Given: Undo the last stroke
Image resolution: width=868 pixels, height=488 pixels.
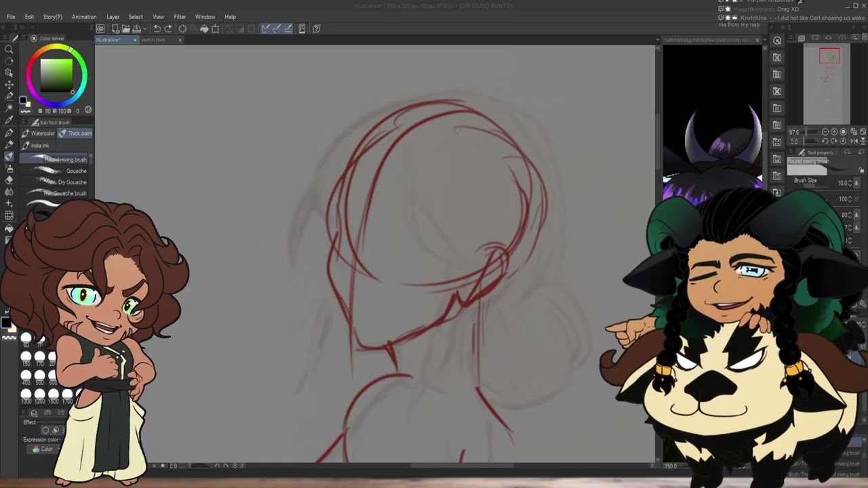Looking at the screenshot, I should coord(157,28).
